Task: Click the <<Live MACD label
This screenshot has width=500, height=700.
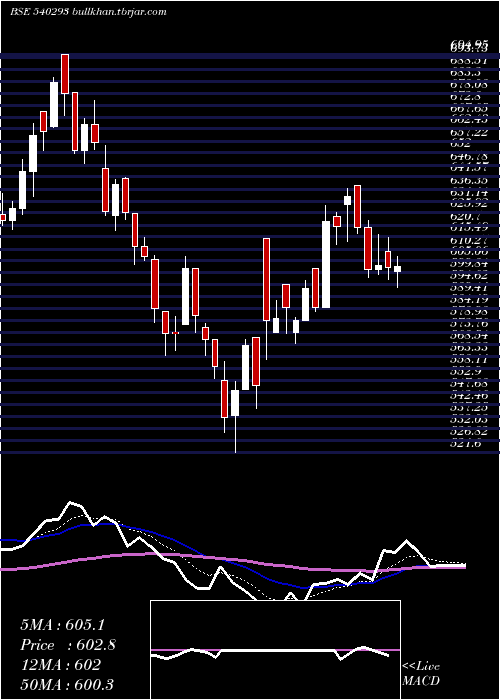Action: (421, 674)
